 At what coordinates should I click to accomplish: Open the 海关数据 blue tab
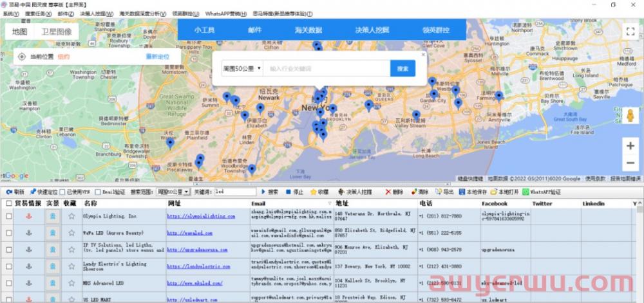click(x=308, y=30)
